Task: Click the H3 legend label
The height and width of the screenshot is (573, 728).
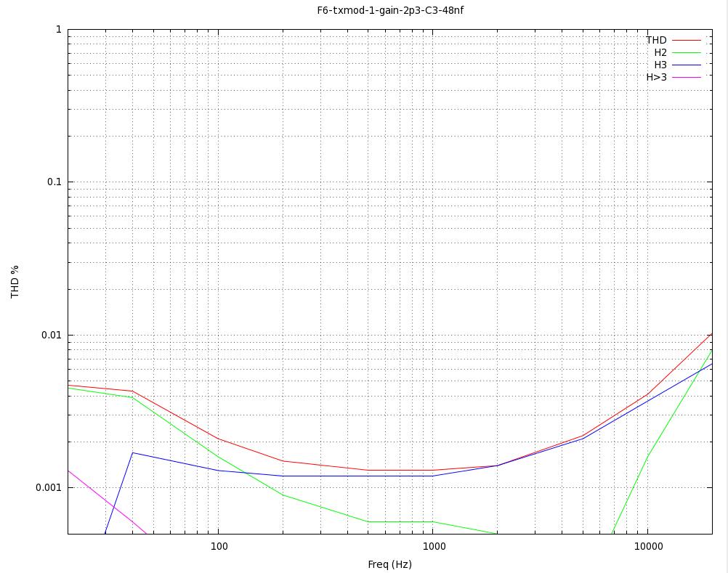Action: pos(660,65)
